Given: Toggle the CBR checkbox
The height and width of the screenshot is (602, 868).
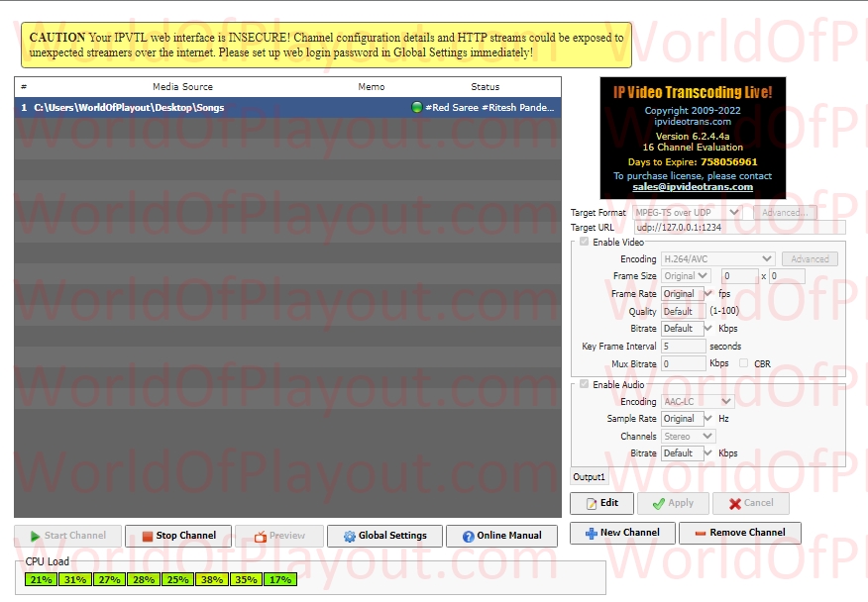Looking at the screenshot, I should (x=743, y=363).
